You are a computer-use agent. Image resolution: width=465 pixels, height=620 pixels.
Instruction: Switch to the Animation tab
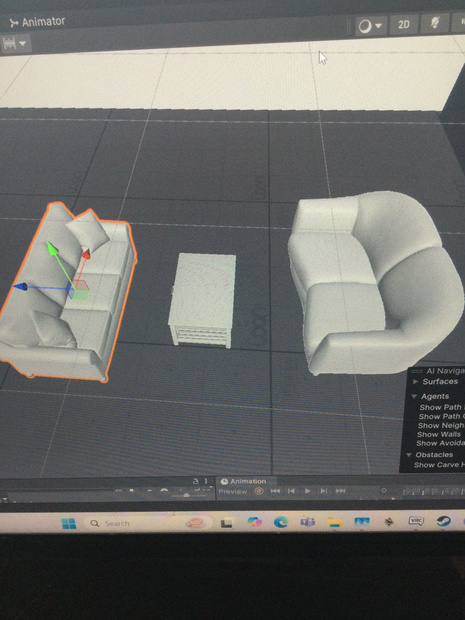click(x=244, y=481)
